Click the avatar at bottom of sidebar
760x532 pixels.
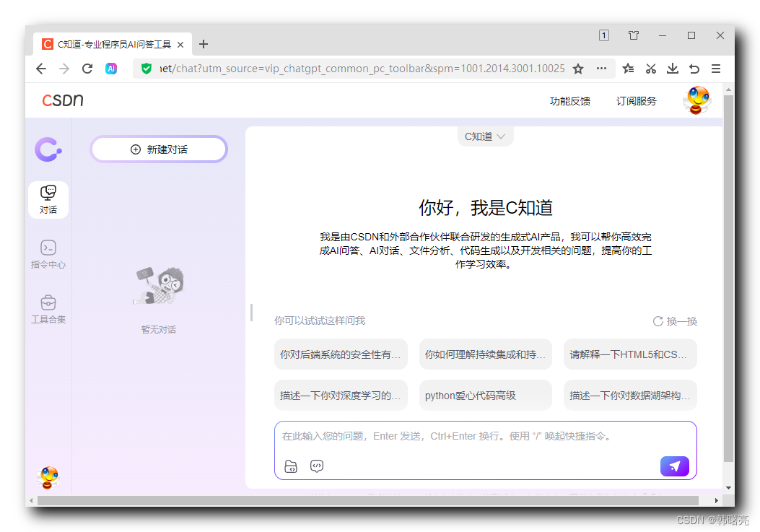(48, 477)
